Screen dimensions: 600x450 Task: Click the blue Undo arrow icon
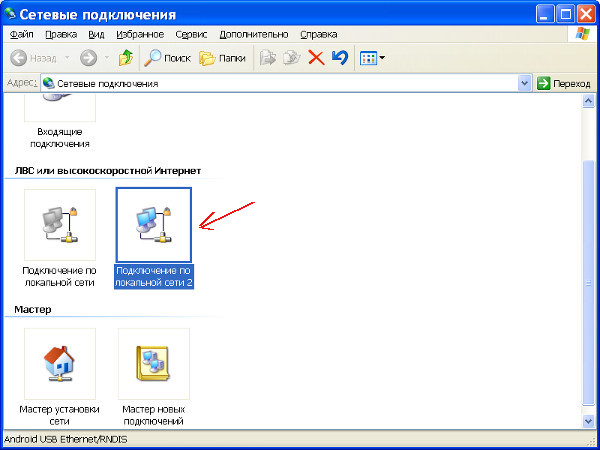click(x=339, y=58)
